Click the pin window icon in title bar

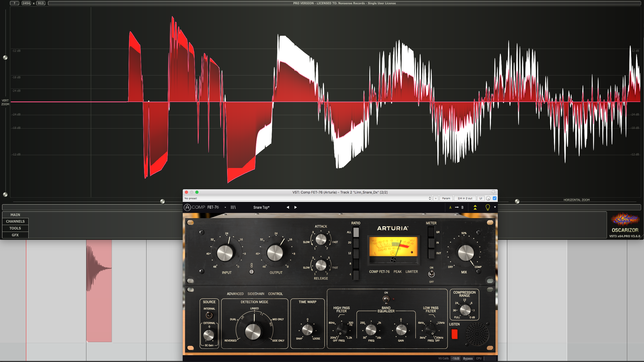pos(493,192)
